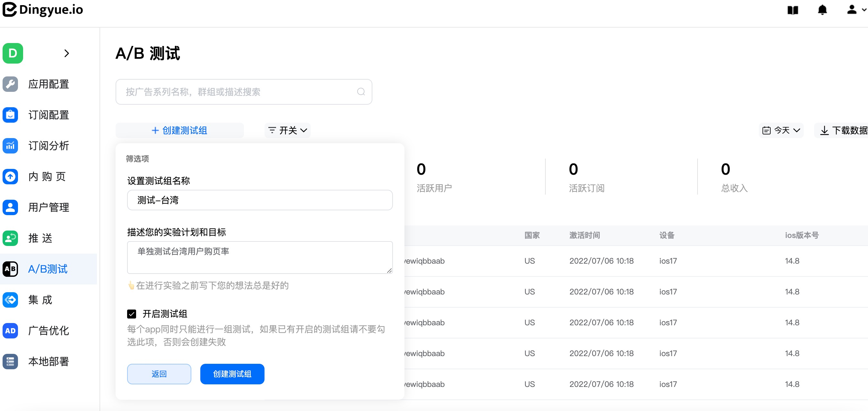
Task: Click the user account avatar icon
Action: [852, 10]
